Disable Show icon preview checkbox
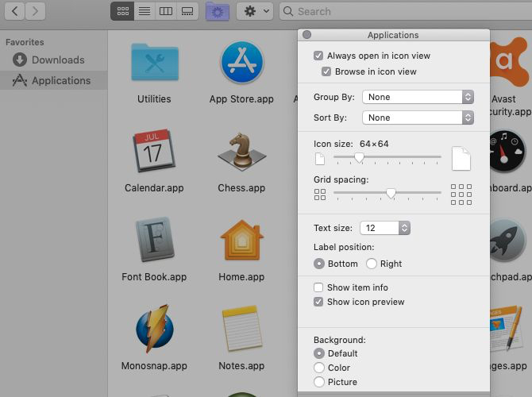Viewport: 532px width, 397px height. click(318, 302)
